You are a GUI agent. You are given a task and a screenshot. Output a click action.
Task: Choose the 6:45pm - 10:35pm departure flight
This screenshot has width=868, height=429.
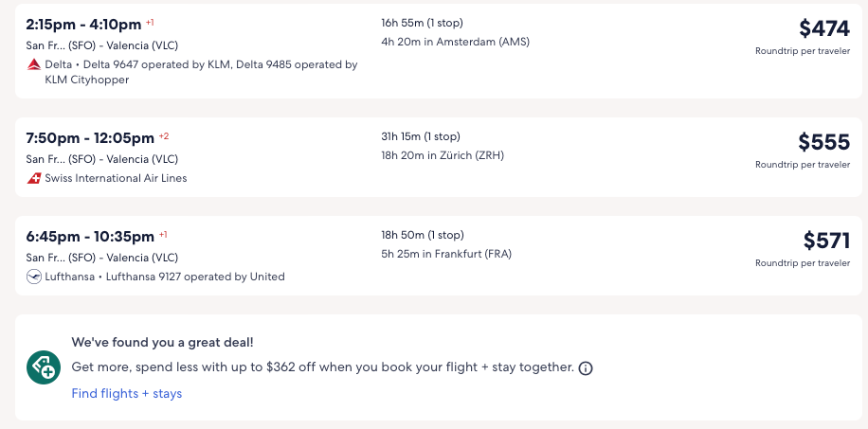89,236
